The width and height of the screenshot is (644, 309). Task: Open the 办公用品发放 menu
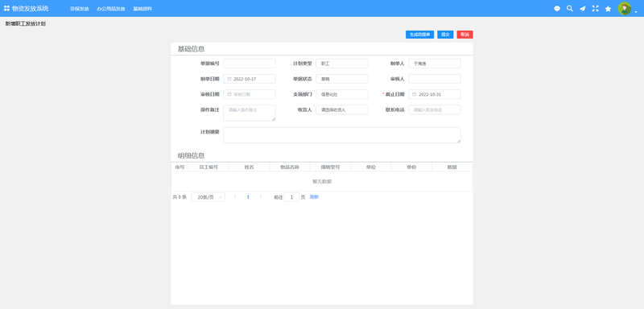coord(111,9)
